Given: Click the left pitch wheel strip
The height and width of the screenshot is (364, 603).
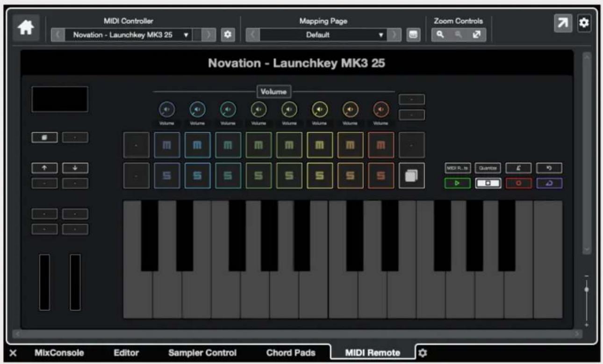Looking at the screenshot, I should (x=44, y=282).
